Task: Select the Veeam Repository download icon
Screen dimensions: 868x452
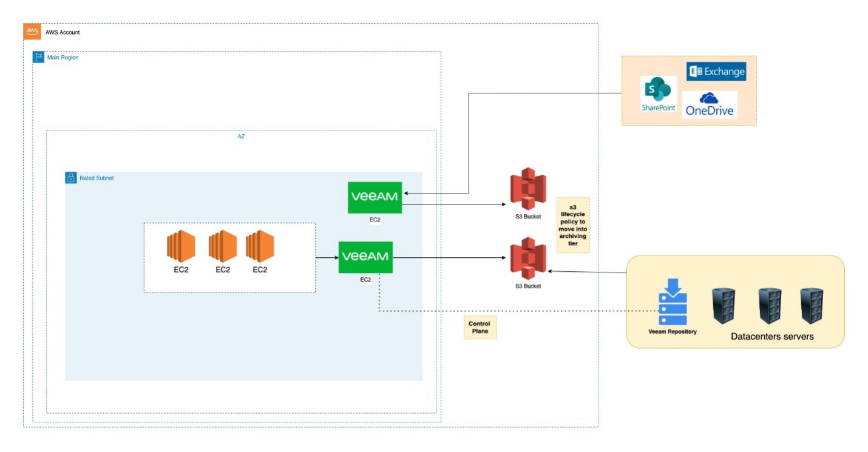Action: pyautogui.click(x=673, y=302)
